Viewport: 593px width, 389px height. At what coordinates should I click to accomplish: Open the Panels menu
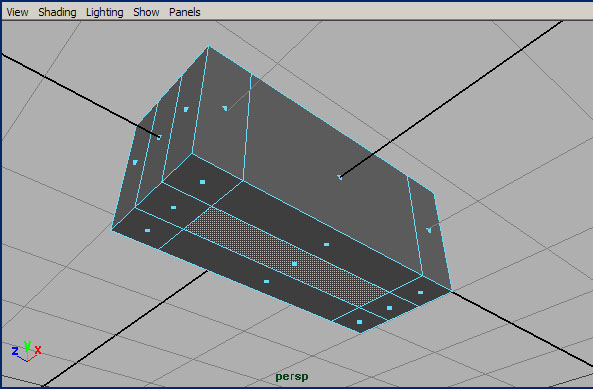click(x=185, y=12)
